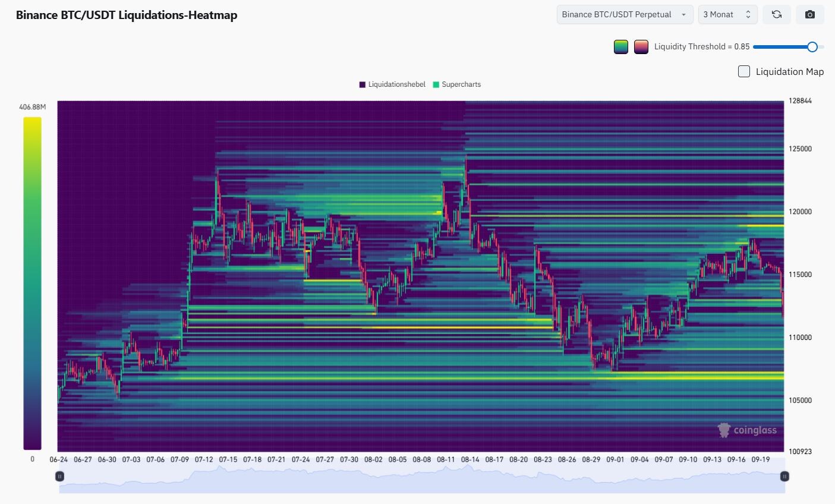Viewport: 835px width, 504px height.
Task: Click the 08-14 date axis label
Action: click(x=470, y=459)
